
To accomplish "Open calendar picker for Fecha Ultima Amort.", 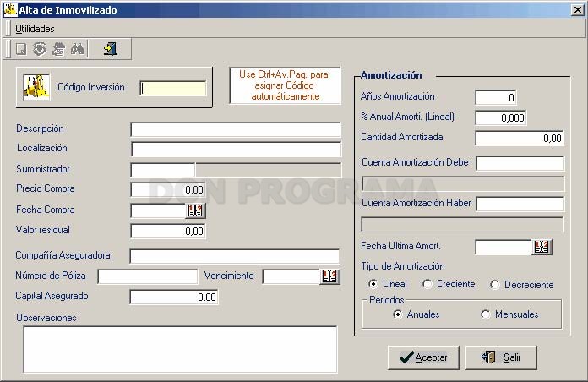I will pyautogui.click(x=542, y=248).
